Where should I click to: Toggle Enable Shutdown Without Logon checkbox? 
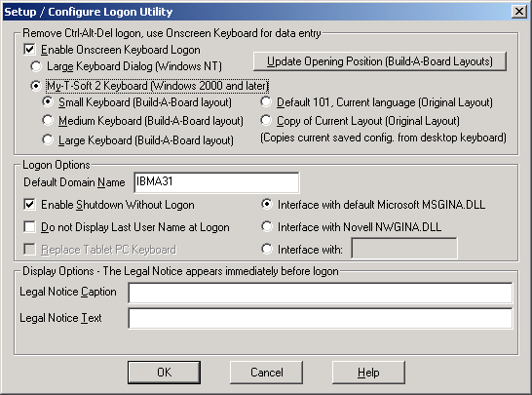tap(29, 205)
